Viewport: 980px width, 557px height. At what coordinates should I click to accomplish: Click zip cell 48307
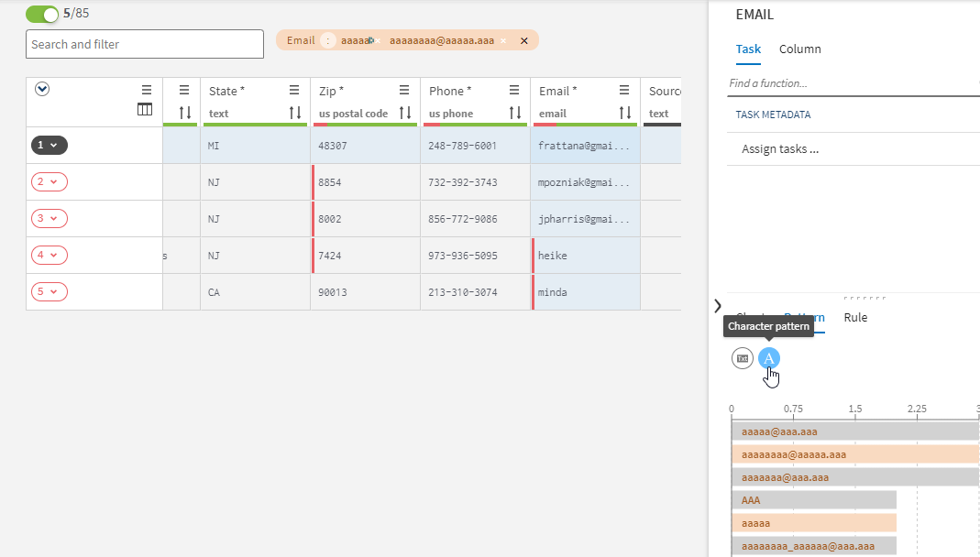pos(365,146)
